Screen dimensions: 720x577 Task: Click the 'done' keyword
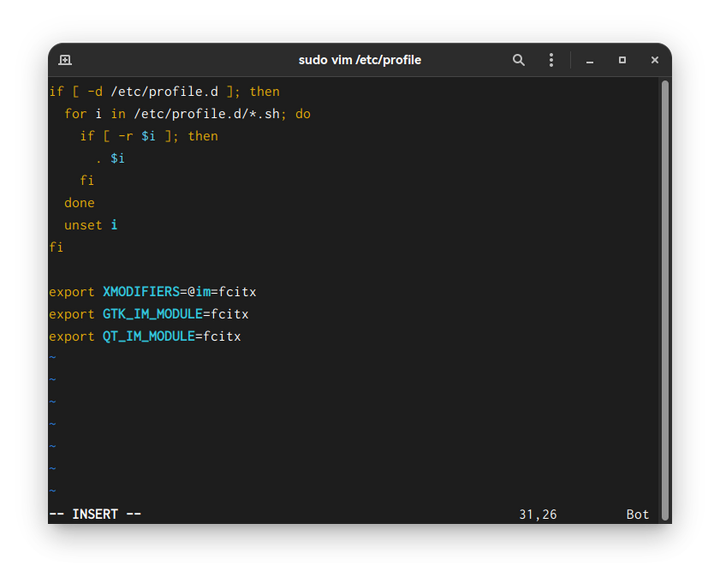click(x=80, y=203)
